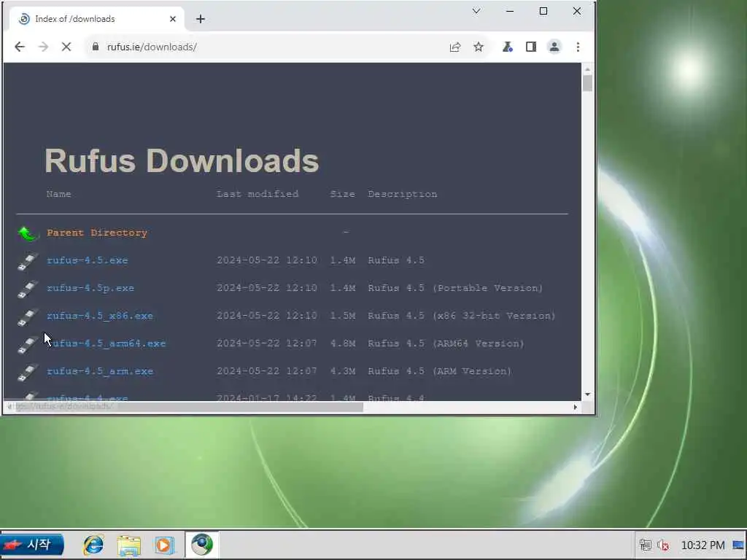Expand the tab search chevron
Viewport: 747px width, 560px height.
476,11
